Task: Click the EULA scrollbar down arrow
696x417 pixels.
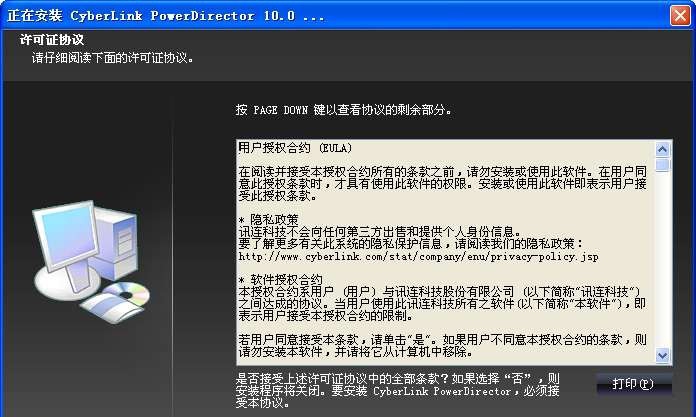Action: tap(662, 355)
